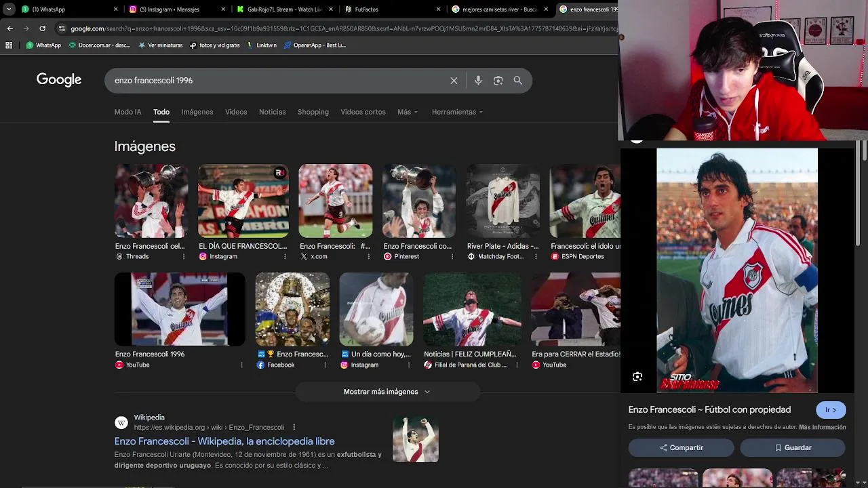Click the Ir button in image preview
This screenshot has width=868, height=488.
click(831, 410)
